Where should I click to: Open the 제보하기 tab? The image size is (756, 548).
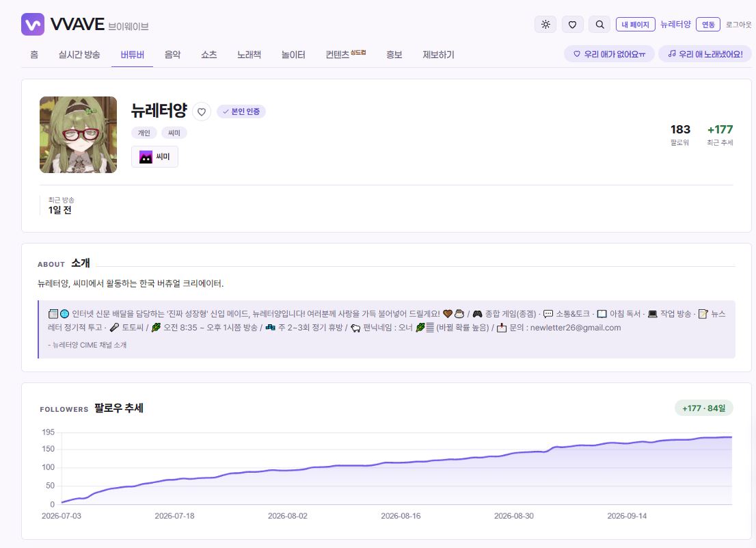438,55
